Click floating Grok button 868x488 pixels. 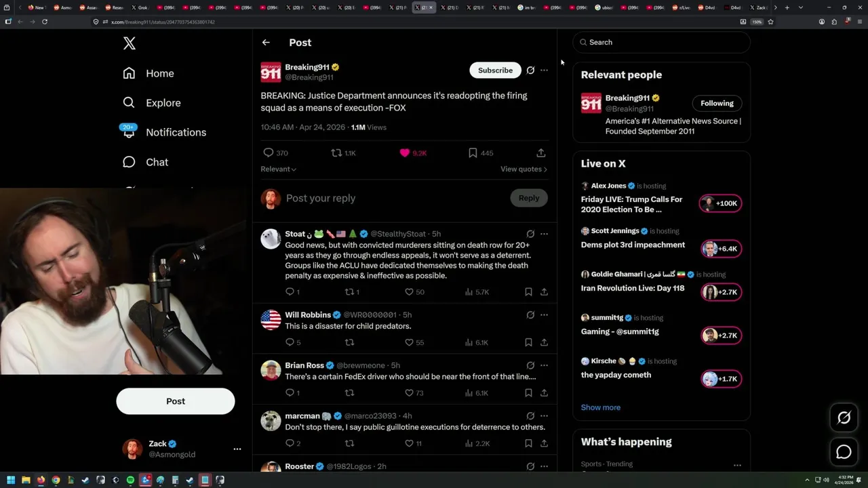[x=844, y=418]
